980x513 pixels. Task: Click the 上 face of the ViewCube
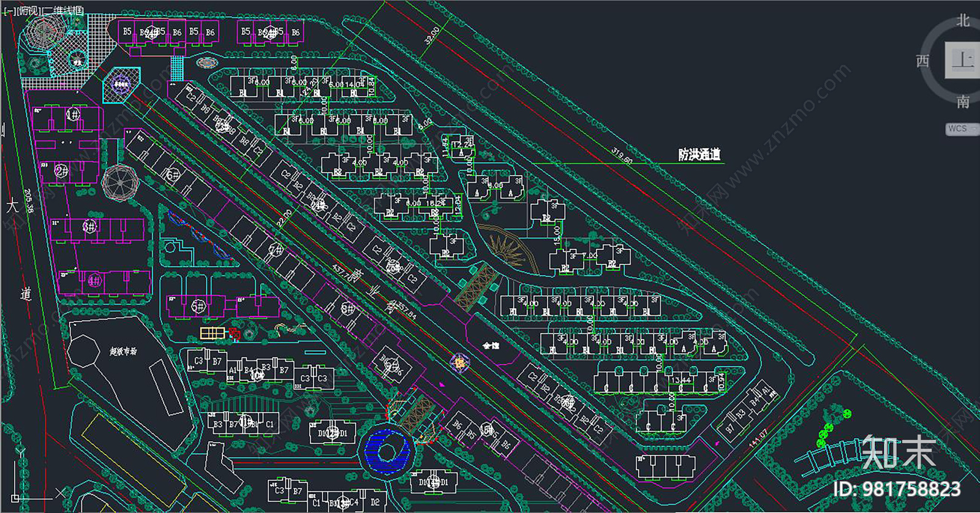click(962, 60)
